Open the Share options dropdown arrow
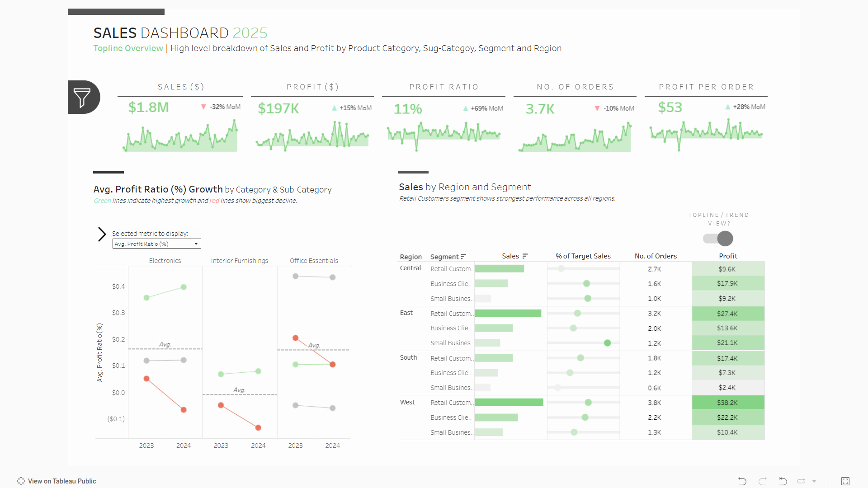 point(814,481)
